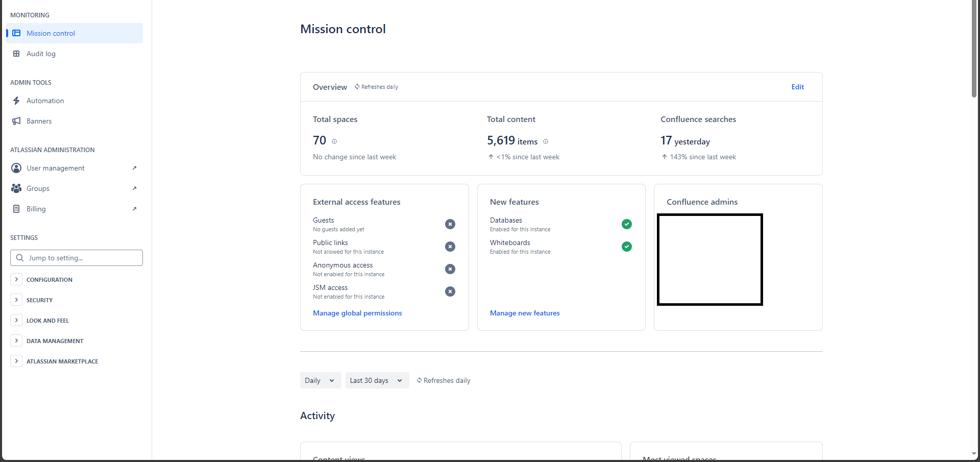Expand the DATA MANAGEMENT section
The height and width of the screenshot is (462, 980).
(x=16, y=341)
